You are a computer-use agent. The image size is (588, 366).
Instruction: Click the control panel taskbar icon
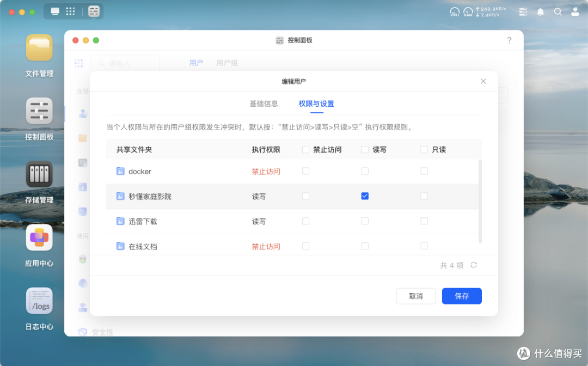point(94,11)
